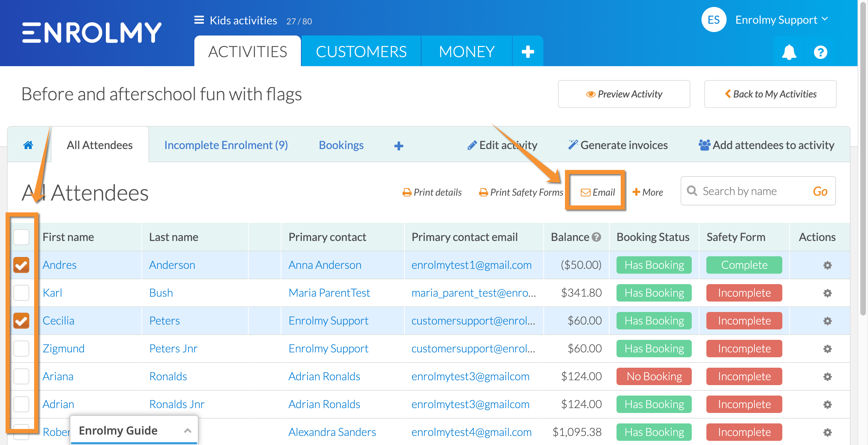Open the Maria ParentTest contact link
The image size is (868, 445).
click(329, 293)
